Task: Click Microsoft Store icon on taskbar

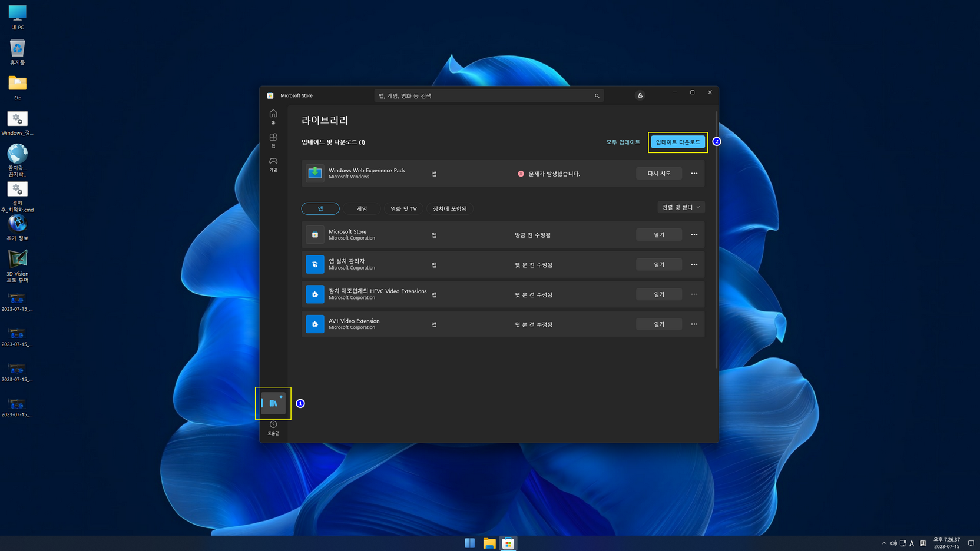Action: tap(508, 543)
